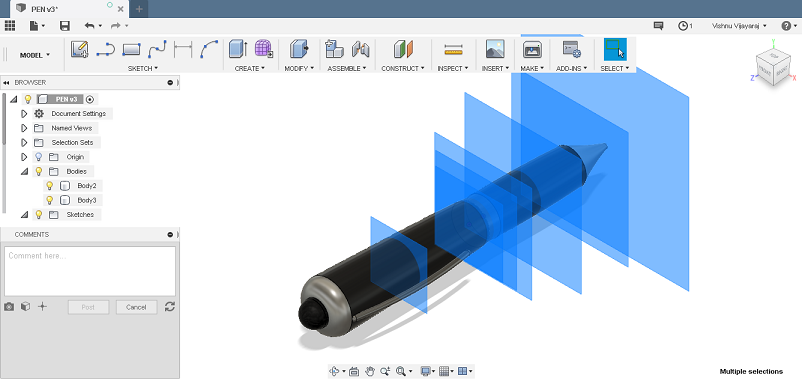Open the MODEL workspace dropdown
Screen dimensions: 802x381
[x=35, y=55]
